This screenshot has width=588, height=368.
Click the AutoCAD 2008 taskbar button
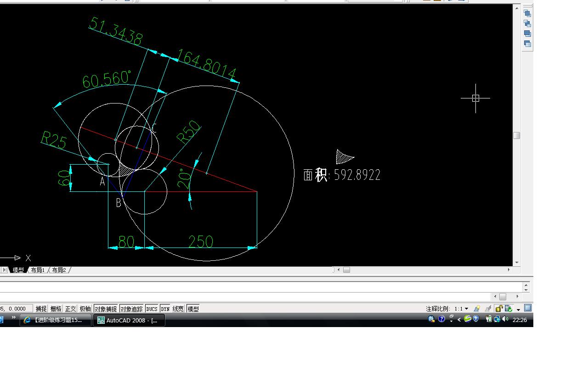[x=129, y=320]
